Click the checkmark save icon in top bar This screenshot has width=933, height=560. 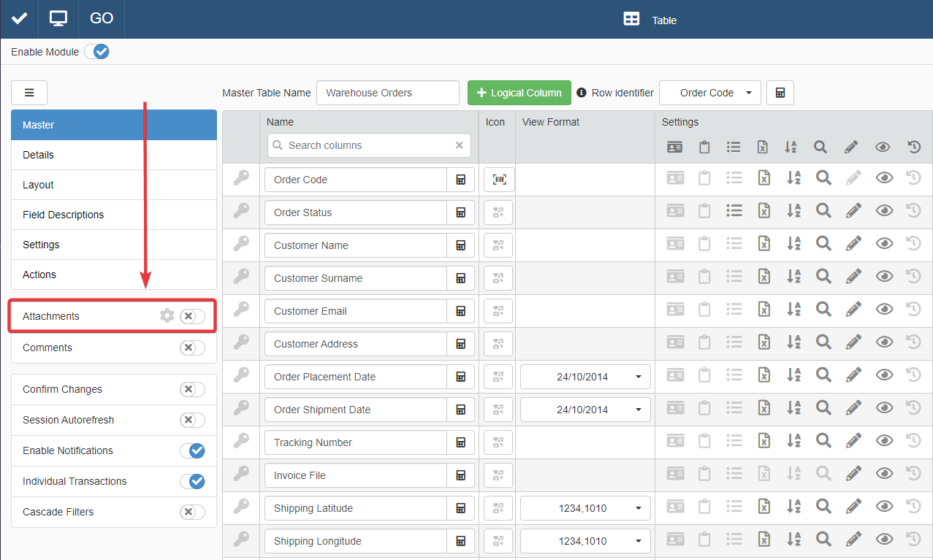click(x=19, y=19)
